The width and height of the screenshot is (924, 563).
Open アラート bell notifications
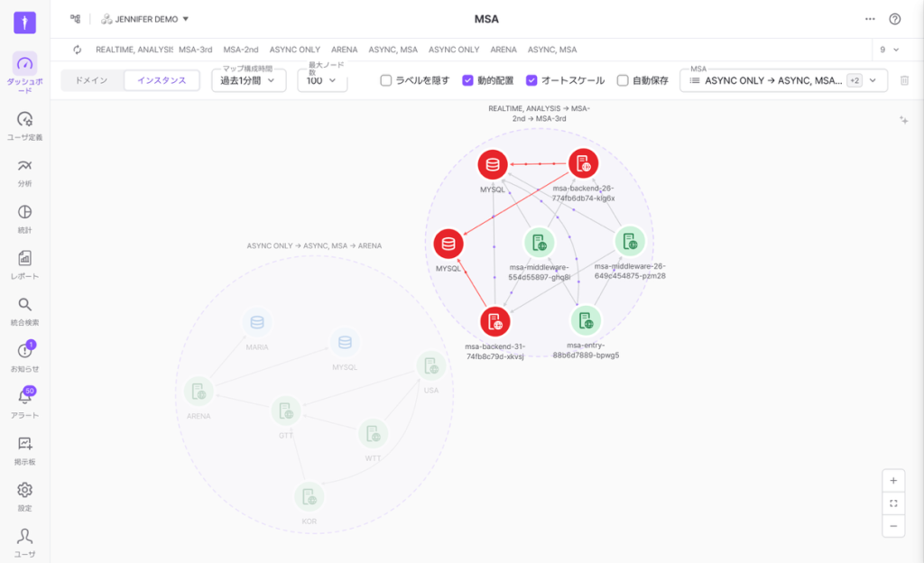point(24,397)
